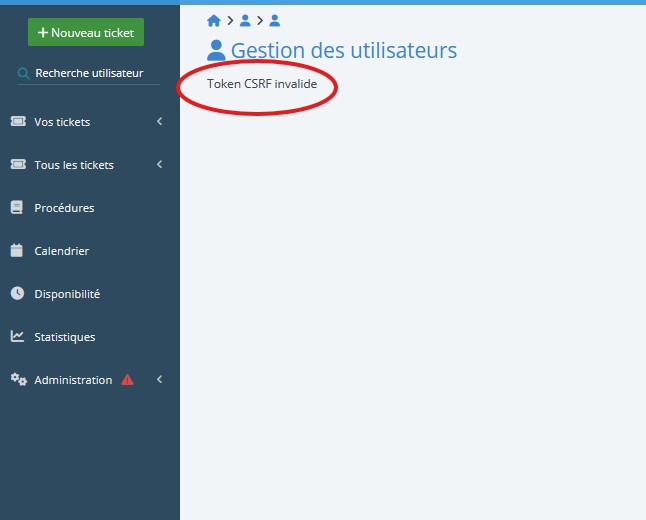Click the red warning triangle near Administration

coord(127,380)
